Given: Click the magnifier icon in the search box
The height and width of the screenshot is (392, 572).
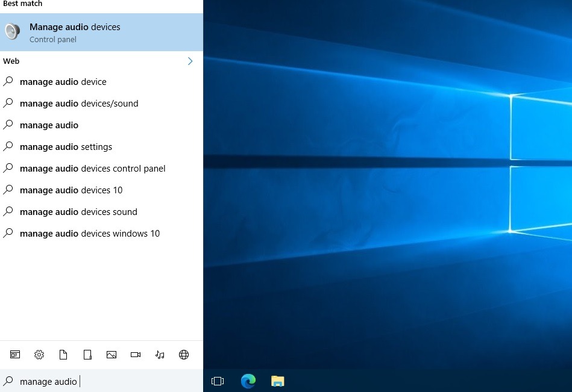Looking at the screenshot, I should 8,381.
